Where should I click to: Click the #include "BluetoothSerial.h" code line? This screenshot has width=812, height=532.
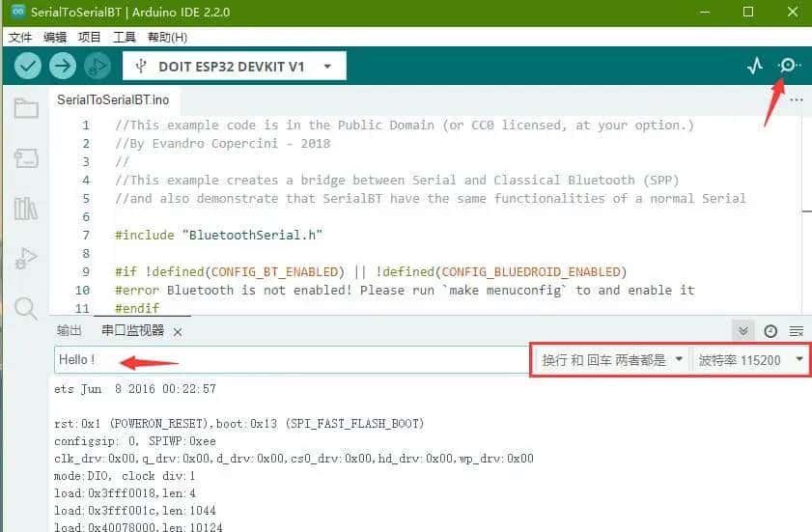coord(218,236)
